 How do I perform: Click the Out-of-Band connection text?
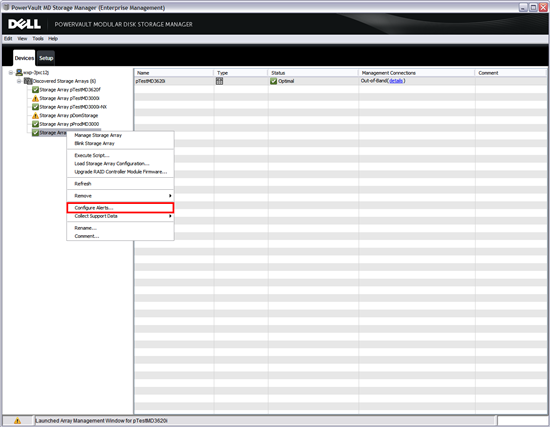(x=374, y=81)
